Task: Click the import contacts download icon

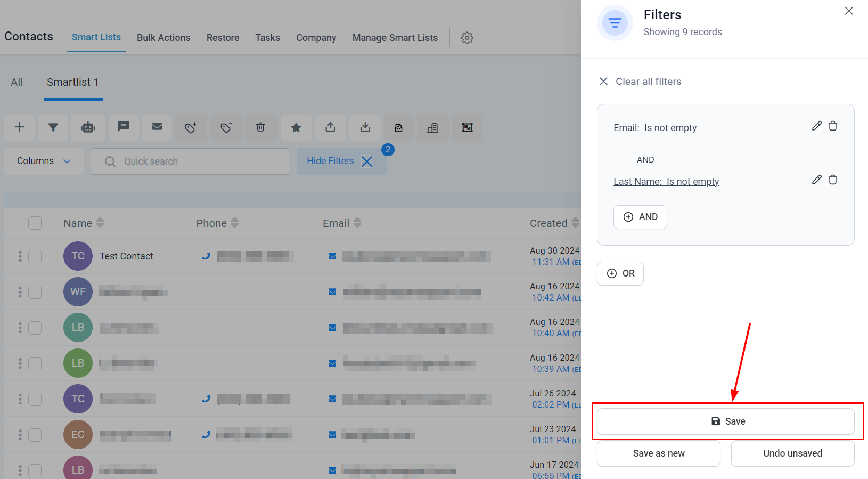Action: pyautogui.click(x=365, y=127)
